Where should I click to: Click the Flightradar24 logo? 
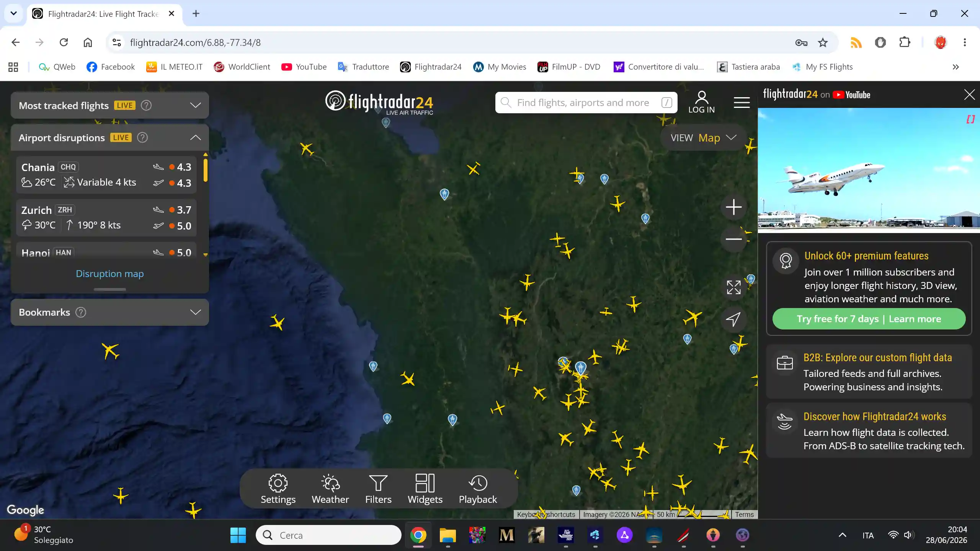379,103
